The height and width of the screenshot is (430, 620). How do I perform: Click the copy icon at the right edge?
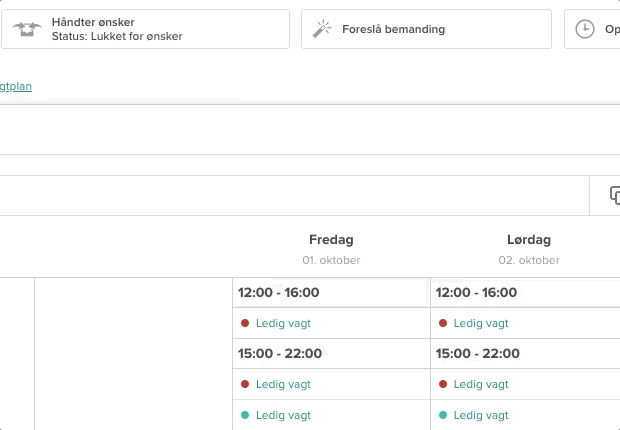pyautogui.click(x=615, y=195)
